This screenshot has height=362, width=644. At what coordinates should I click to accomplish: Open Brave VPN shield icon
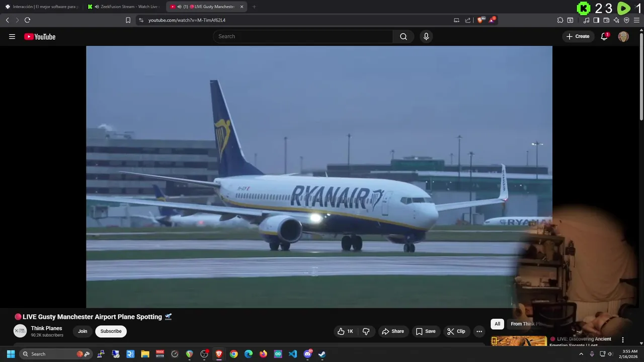626,20
